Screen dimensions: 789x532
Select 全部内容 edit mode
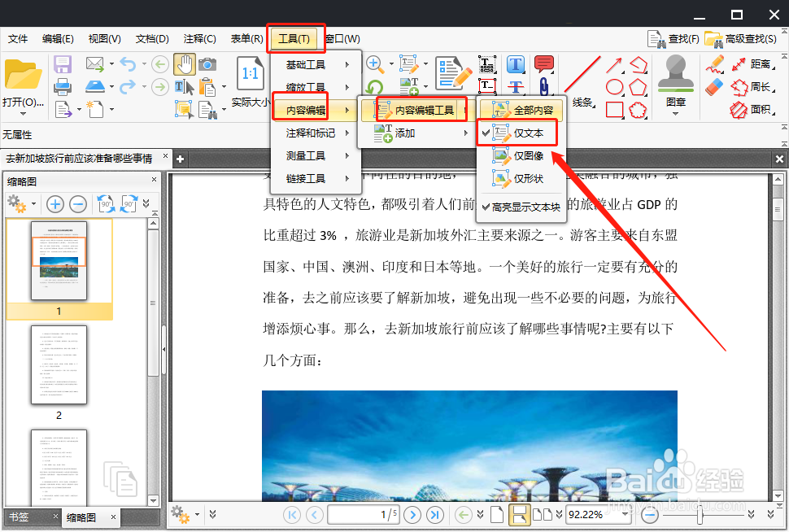click(x=521, y=111)
